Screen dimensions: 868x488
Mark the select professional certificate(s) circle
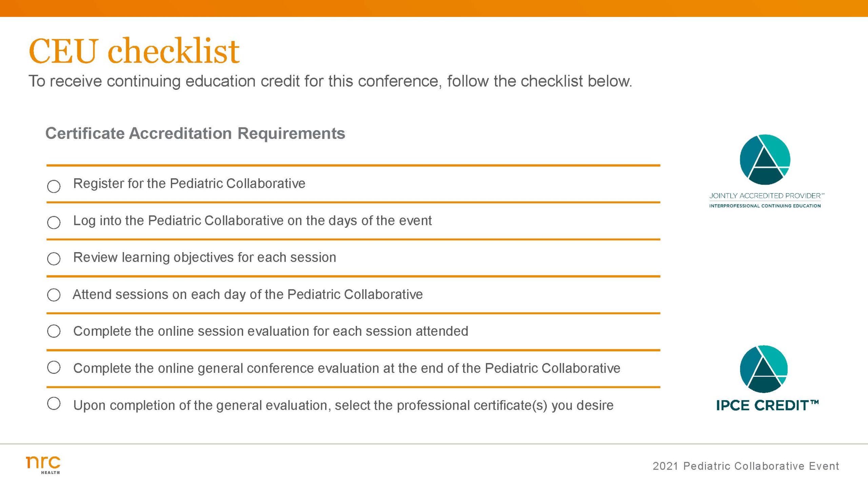54,404
